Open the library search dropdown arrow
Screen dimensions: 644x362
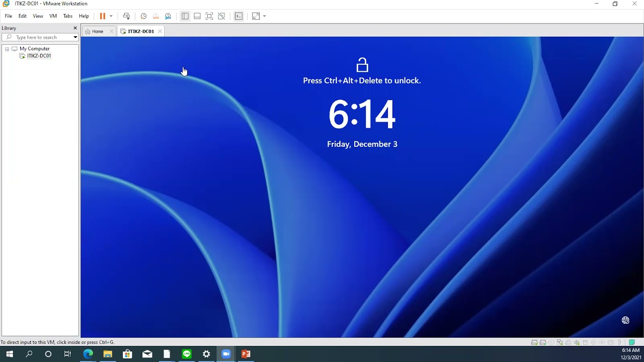click(75, 37)
